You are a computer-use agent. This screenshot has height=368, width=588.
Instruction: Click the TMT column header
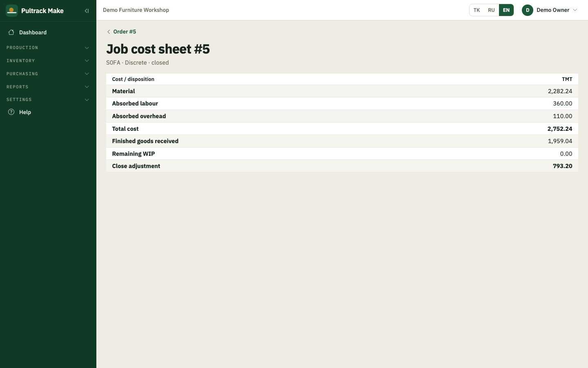coord(567,79)
